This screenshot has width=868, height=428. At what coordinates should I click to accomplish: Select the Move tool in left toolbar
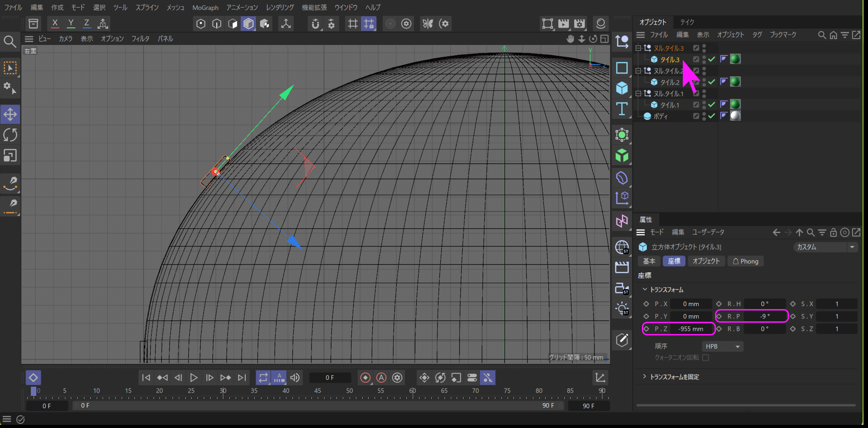(10, 114)
